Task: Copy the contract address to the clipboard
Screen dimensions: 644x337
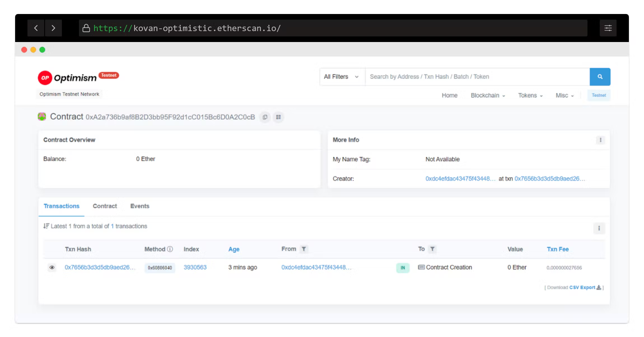Action: point(265,117)
